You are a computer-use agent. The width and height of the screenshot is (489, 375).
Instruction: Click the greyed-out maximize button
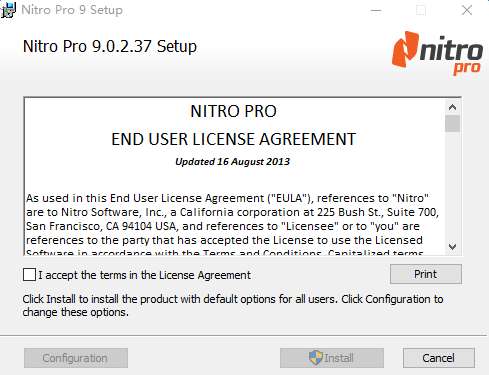(x=421, y=10)
